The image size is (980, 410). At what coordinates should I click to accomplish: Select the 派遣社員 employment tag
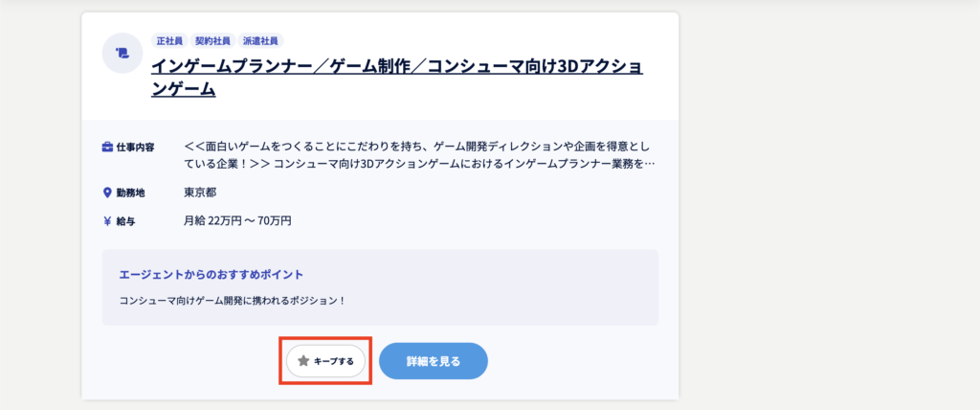pos(257,41)
